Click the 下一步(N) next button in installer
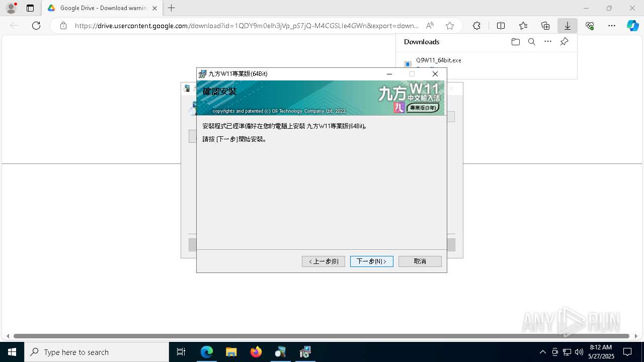 pyautogui.click(x=371, y=261)
